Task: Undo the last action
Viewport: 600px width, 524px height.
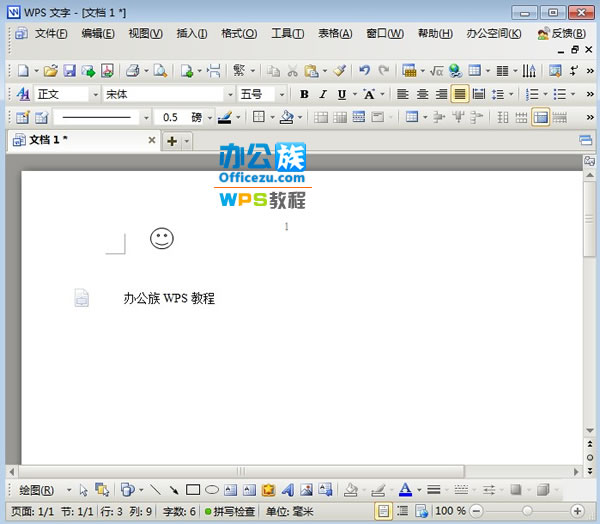Action: point(365,71)
